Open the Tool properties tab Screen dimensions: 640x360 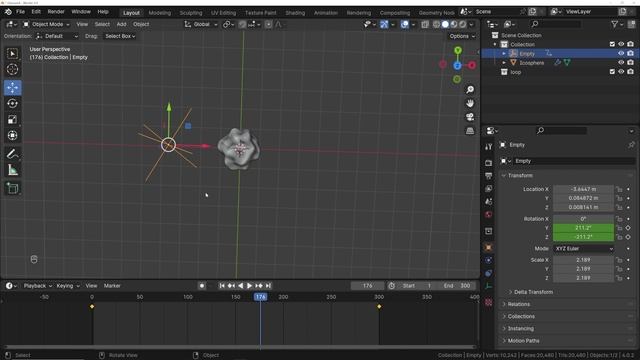pyautogui.click(x=488, y=147)
